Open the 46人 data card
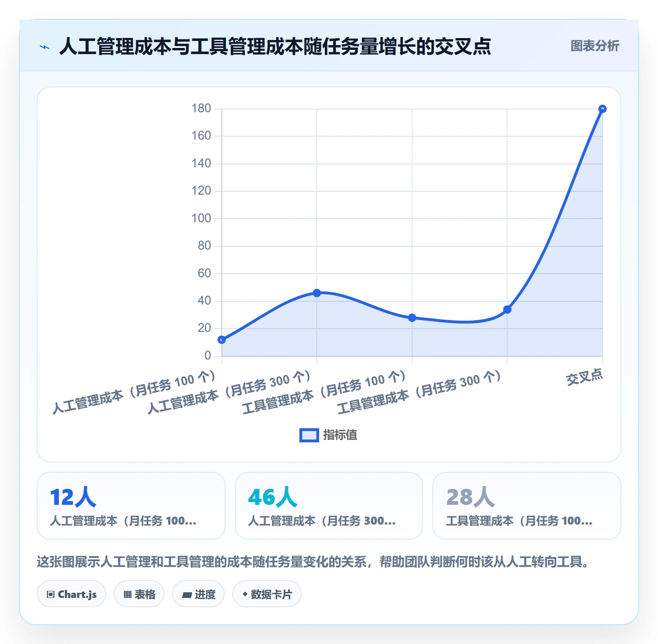The image size is (658, 644). click(x=329, y=506)
